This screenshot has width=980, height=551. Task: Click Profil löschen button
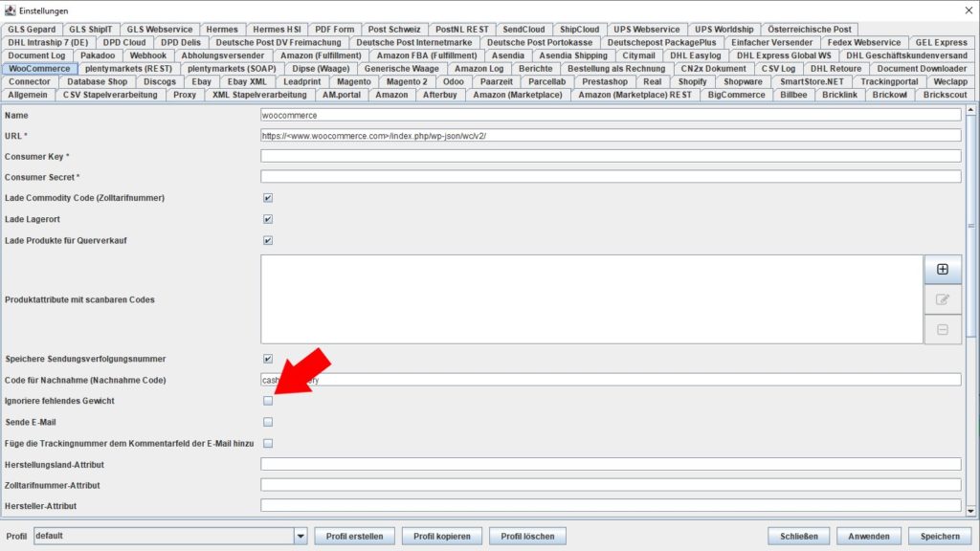point(527,536)
